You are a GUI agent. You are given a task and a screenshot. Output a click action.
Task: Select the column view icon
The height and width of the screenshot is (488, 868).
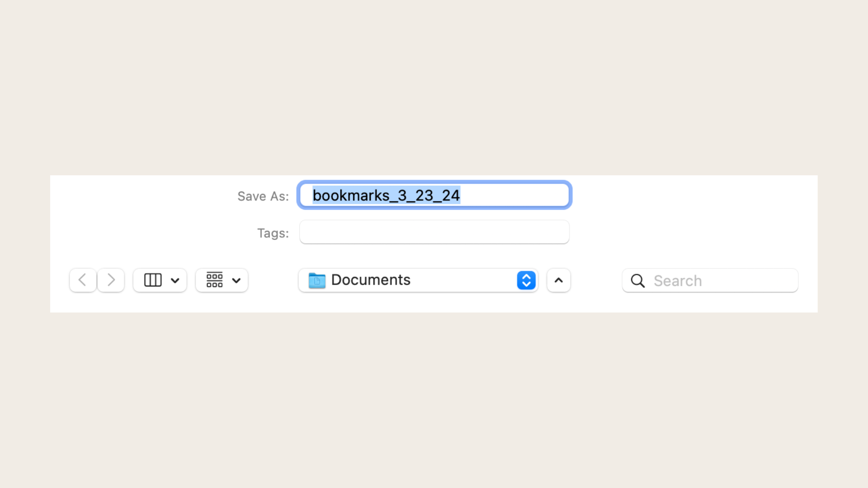click(x=153, y=279)
